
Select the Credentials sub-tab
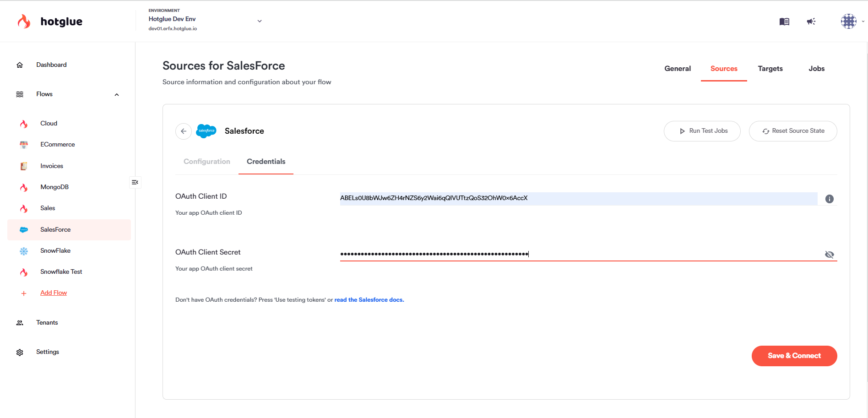pos(266,162)
